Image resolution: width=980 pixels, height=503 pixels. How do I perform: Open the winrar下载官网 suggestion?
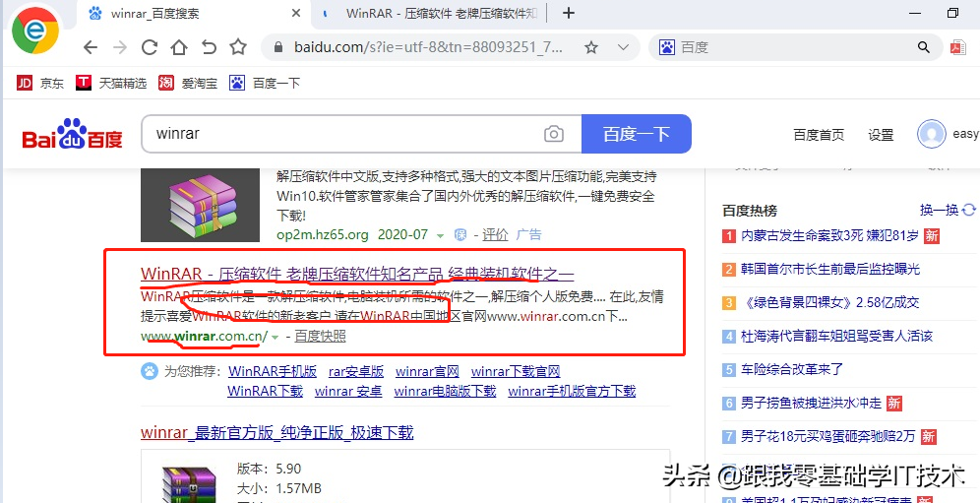point(516,372)
